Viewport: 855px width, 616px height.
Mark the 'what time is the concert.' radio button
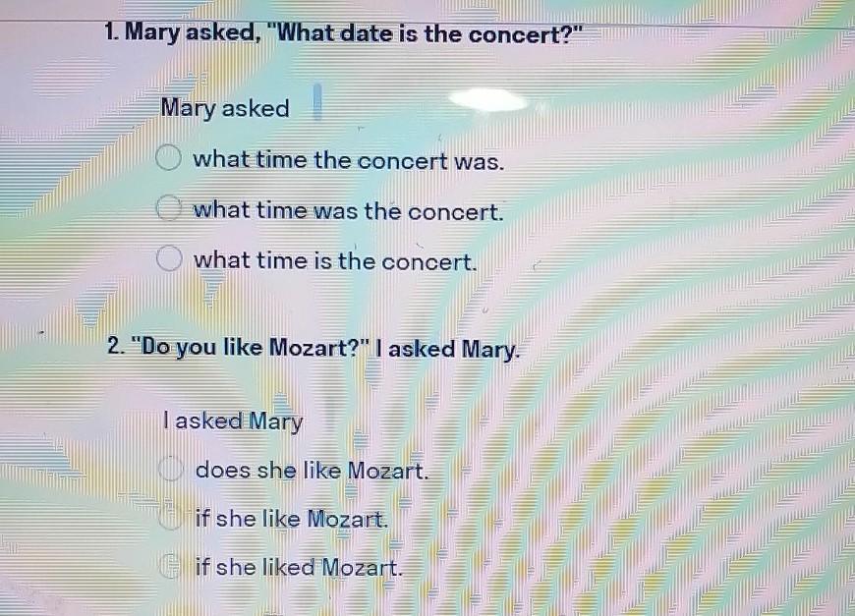(170, 260)
